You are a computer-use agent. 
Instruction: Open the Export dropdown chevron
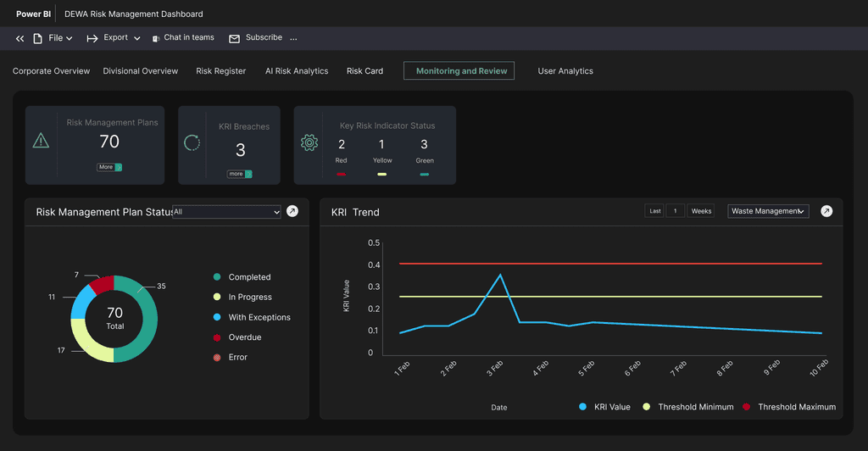pyautogui.click(x=136, y=38)
